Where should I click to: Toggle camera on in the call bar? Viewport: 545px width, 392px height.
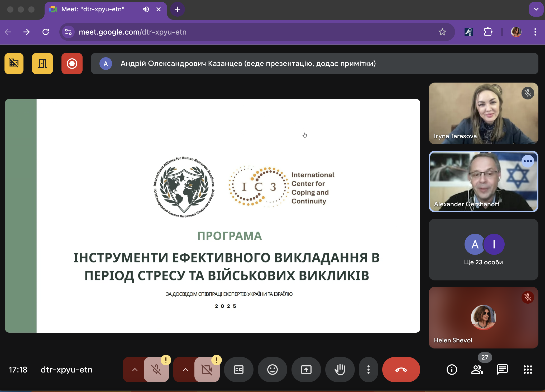207,369
